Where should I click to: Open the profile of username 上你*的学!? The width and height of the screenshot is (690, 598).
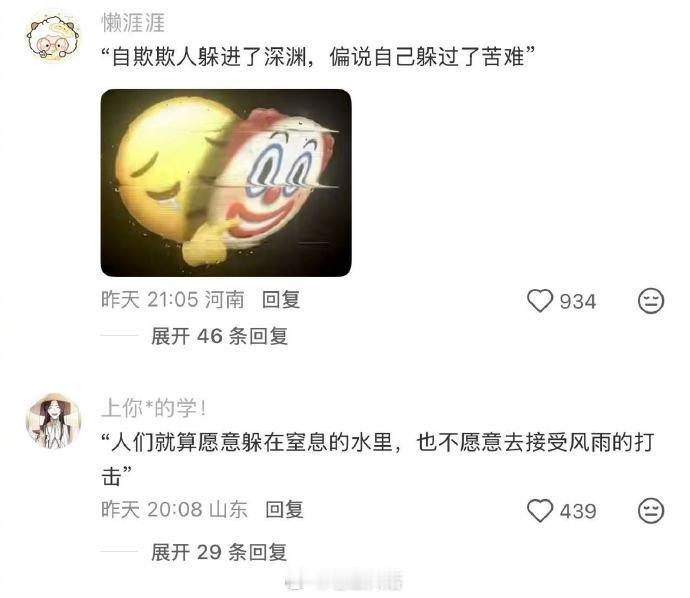(x=154, y=407)
